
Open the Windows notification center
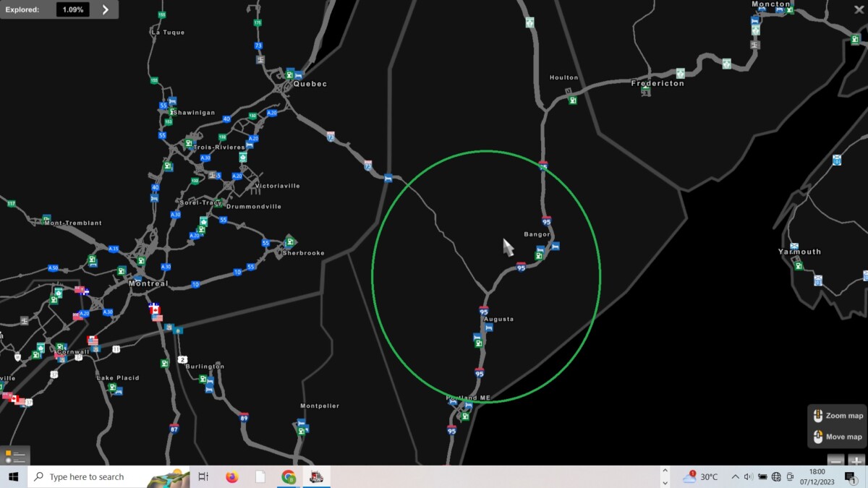[850, 476]
